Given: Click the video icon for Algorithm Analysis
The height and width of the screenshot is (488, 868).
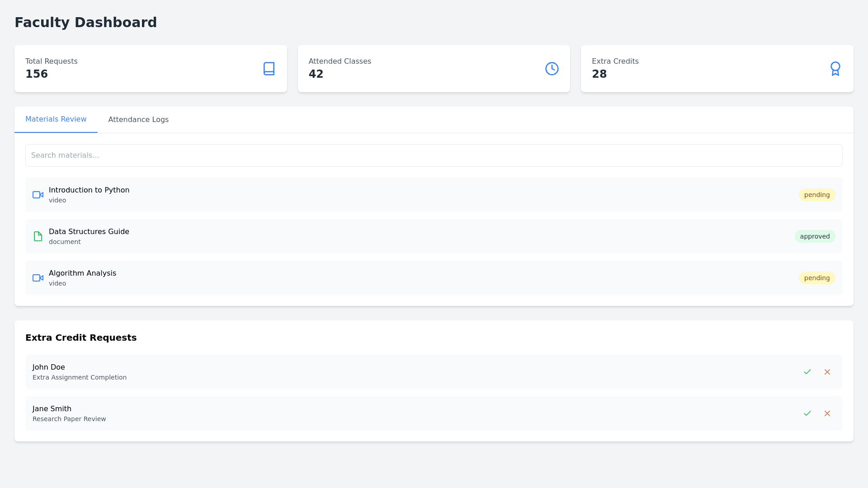Looking at the screenshot, I should coord(38,278).
